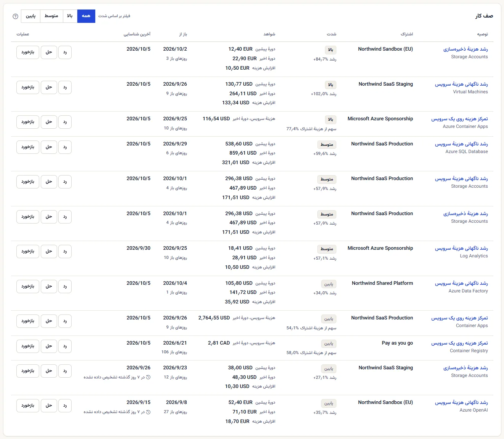Click the help question mark icon
The height and width of the screenshot is (439, 504).
[x=15, y=16]
